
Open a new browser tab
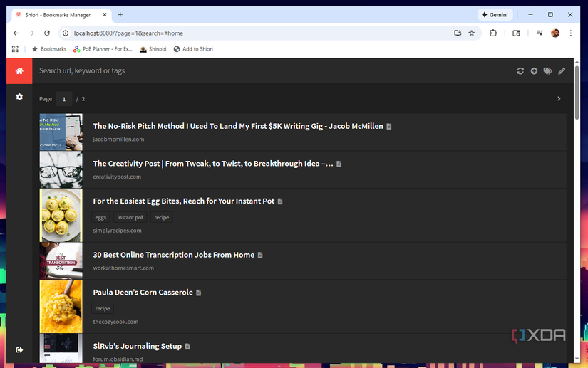click(x=120, y=15)
